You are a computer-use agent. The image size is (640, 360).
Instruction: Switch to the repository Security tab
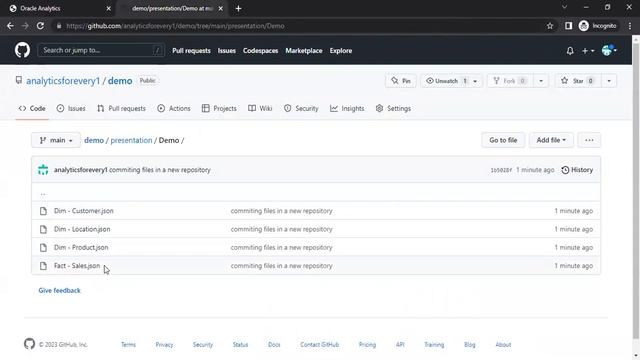(301, 109)
